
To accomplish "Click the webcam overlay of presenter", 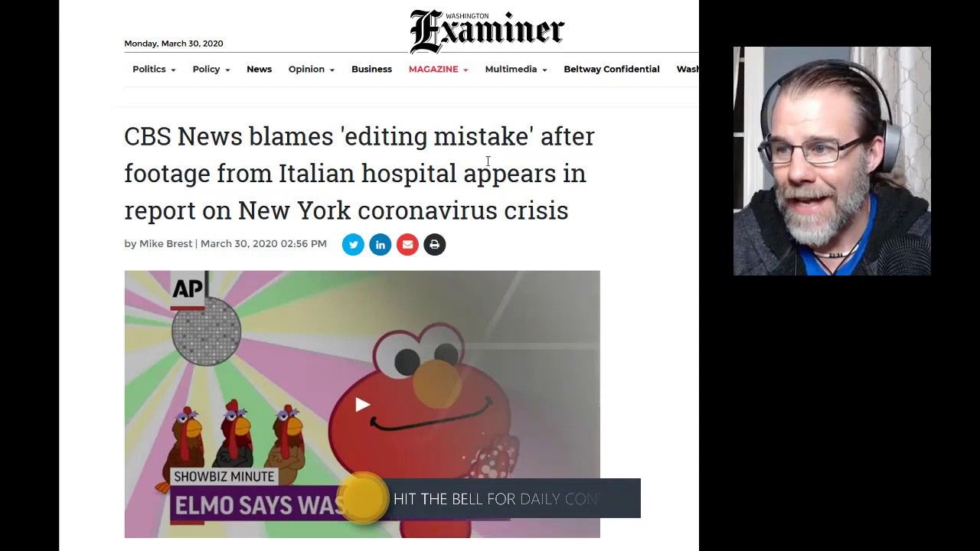I will [832, 161].
